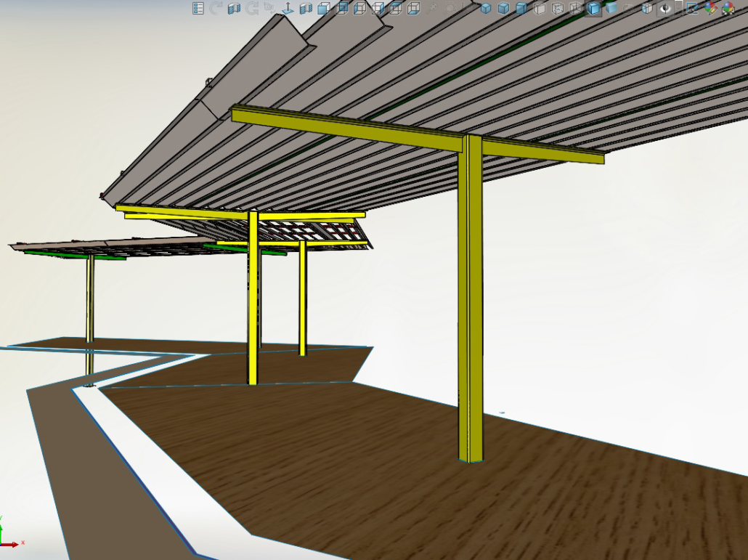The height and width of the screenshot is (560, 748).
Task: Toggle the Hide/Show Items eye
Action: pos(665,8)
